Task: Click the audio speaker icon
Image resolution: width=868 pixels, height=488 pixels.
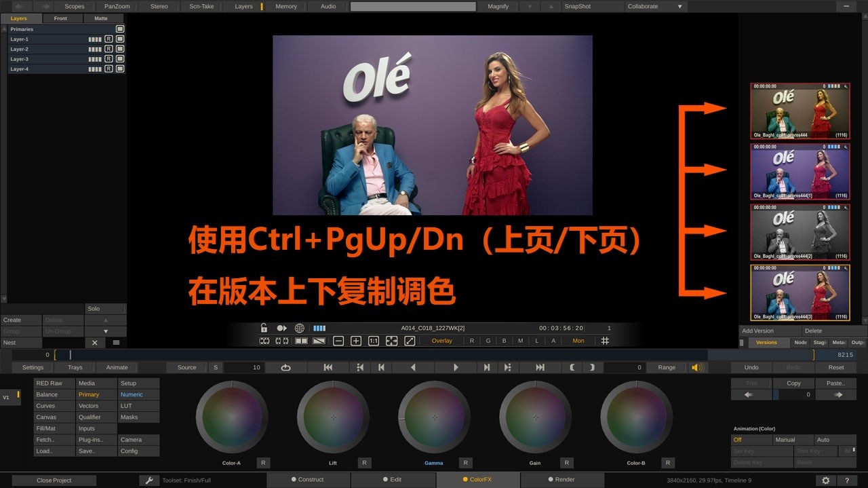Action: coord(698,367)
